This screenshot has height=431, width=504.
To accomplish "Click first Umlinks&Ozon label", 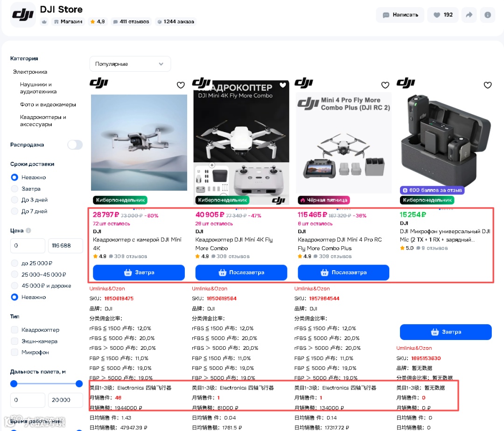I will click(x=107, y=289).
